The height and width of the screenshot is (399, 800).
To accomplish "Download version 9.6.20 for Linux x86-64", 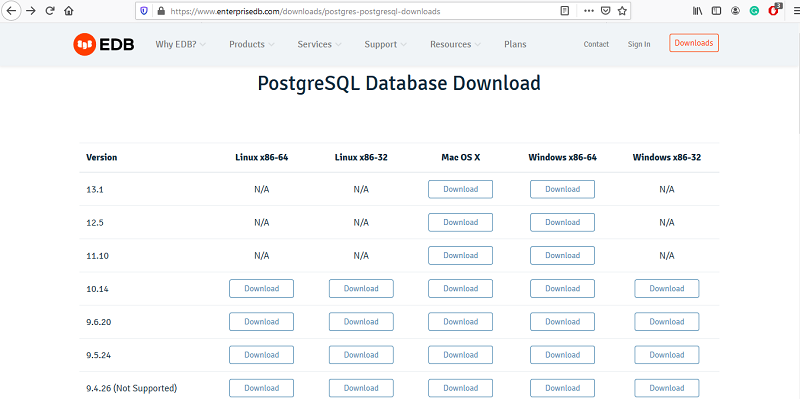I will click(x=261, y=322).
